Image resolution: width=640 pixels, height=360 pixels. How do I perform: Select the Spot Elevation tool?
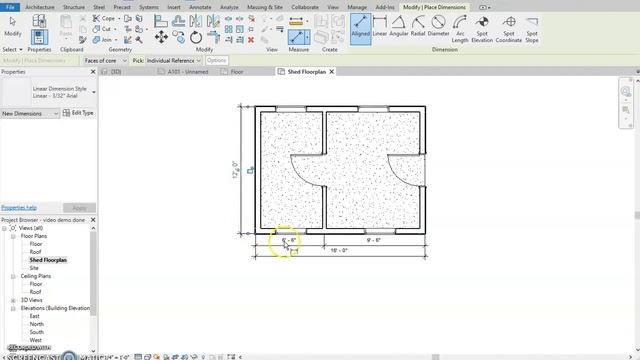pos(482,29)
